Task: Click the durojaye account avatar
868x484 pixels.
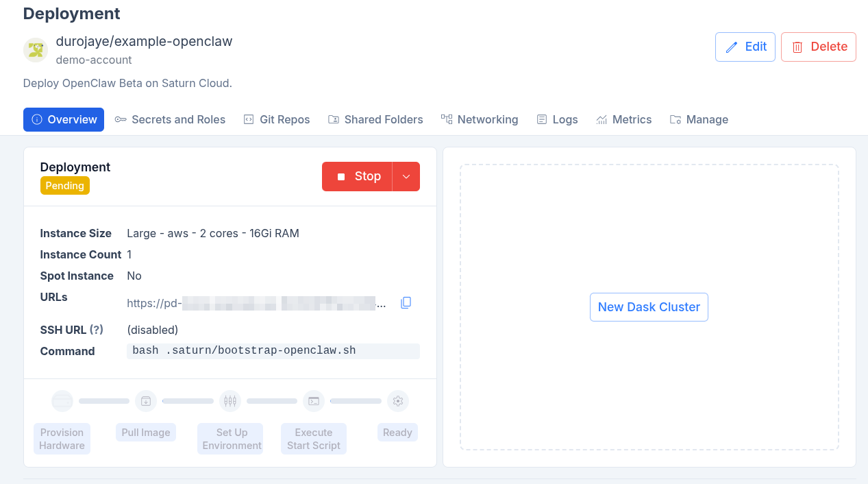Action: 36,50
